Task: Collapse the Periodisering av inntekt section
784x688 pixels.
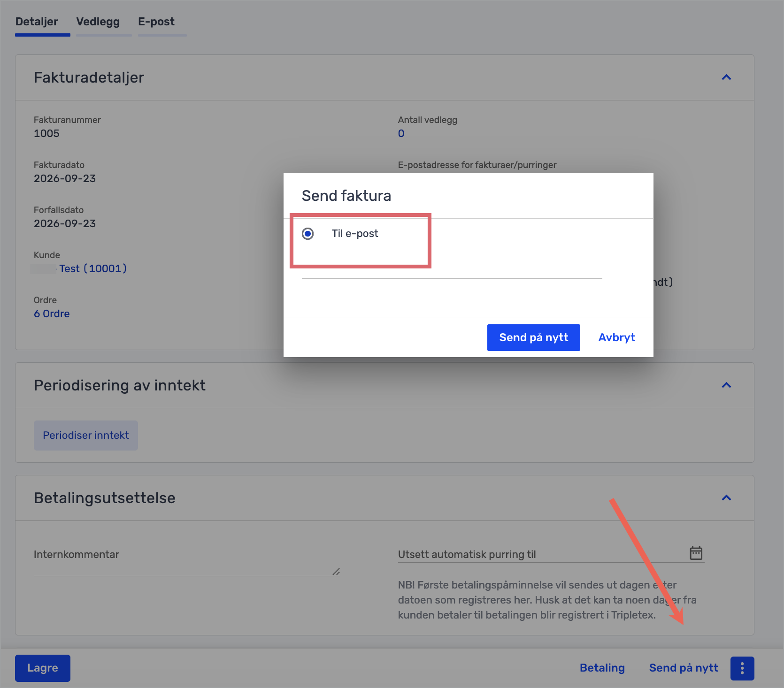Action: coord(726,385)
